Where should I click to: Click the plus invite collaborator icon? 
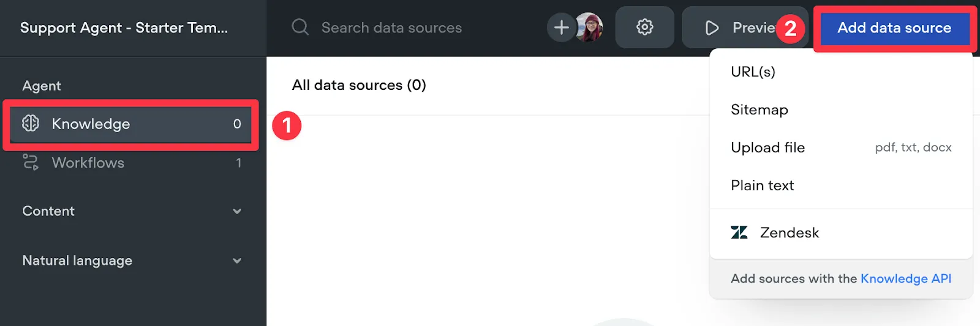click(561, 28)
